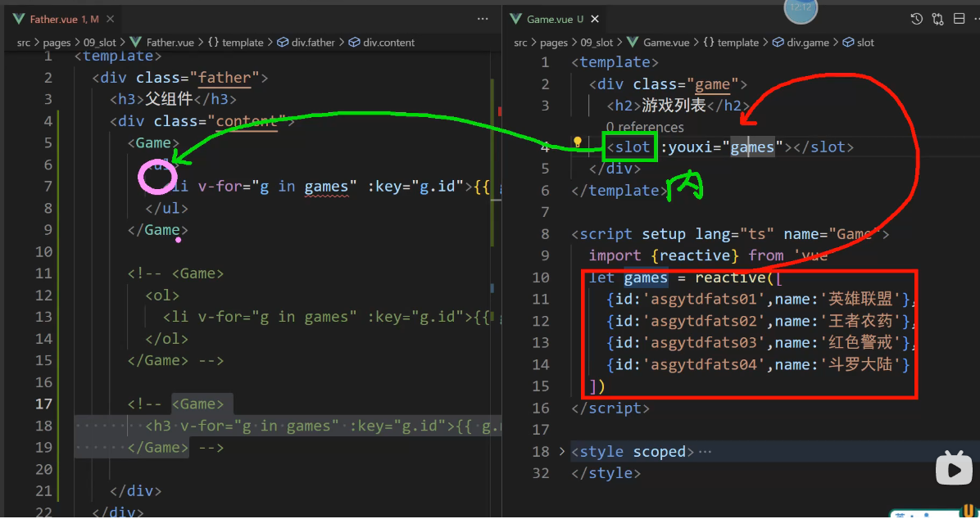980x519 pixels.
Task: Open the timeline history icon in Game.vue toolbar
Action: pyautogui.click(x=916, y=19)
